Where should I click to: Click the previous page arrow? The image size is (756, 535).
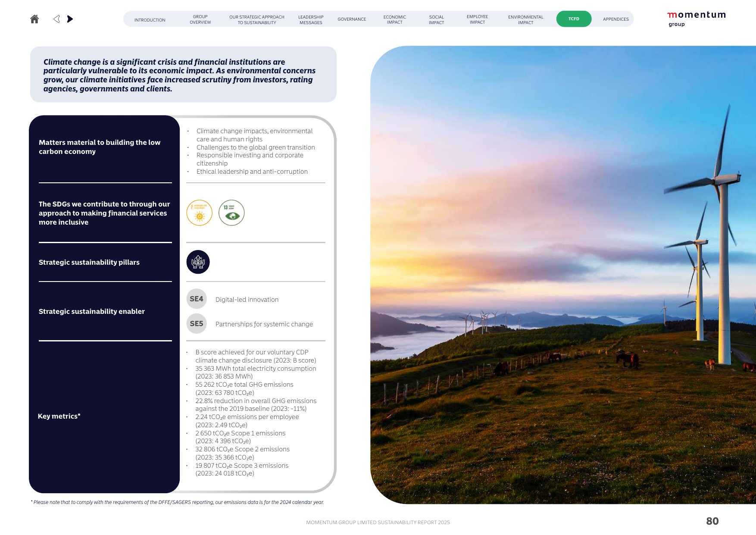click(x=56, y=19)
